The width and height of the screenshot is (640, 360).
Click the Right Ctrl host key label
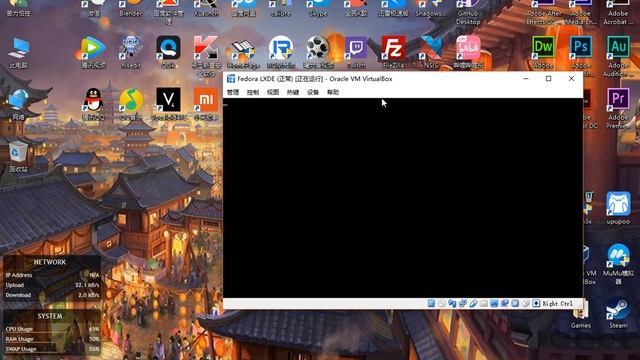[x=558, y=304]
